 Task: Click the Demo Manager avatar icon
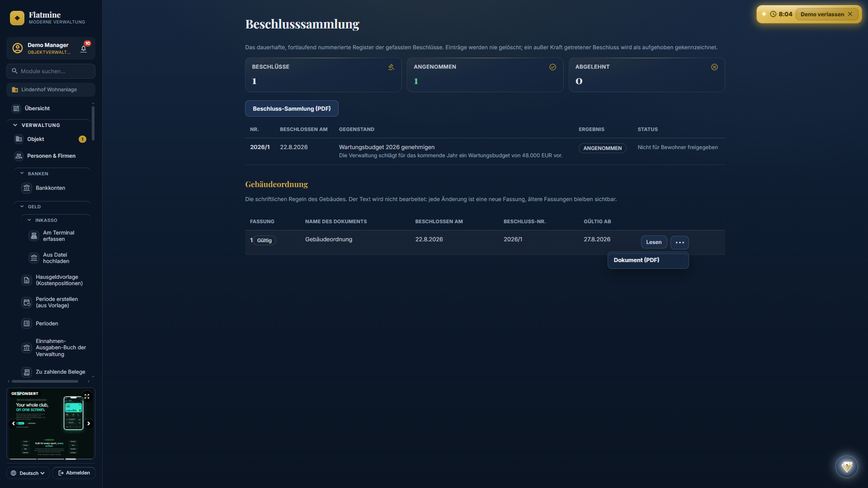(x=18, y=48)
